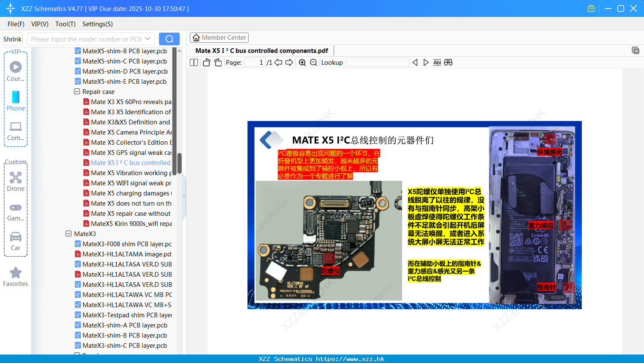644x363 pixels.
Task: Go to previous page arrow
Action: coord(278,63)
